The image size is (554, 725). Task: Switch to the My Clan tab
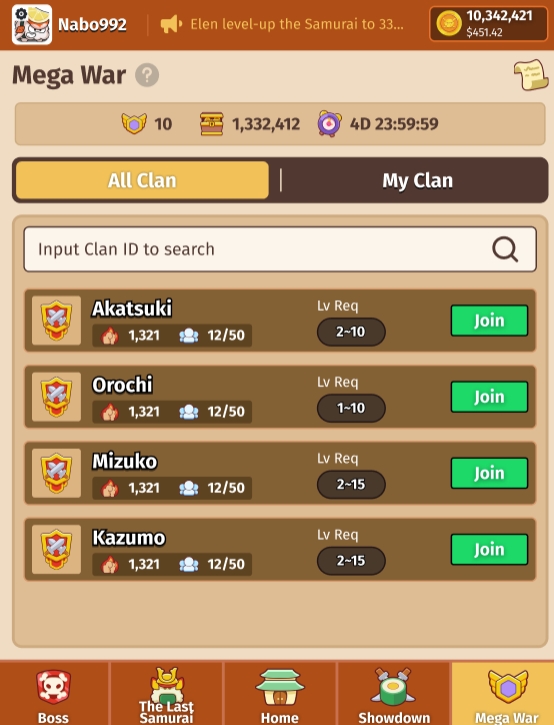tap(417, 180)
